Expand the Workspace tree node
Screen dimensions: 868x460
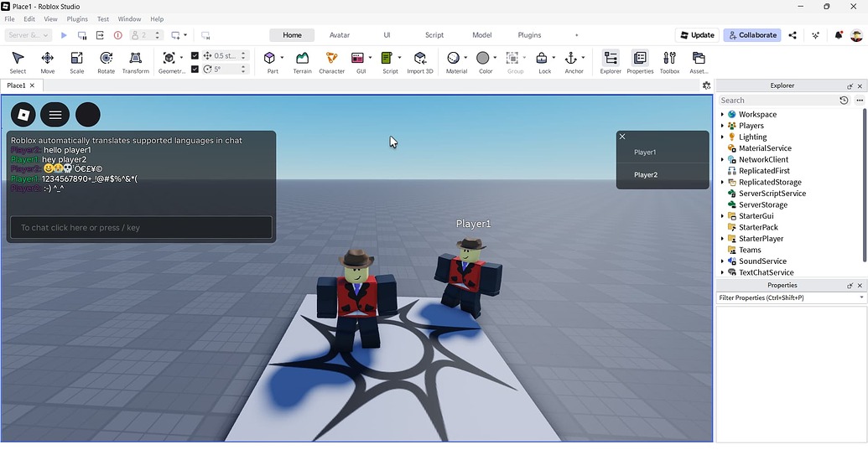tap(722, 115)
